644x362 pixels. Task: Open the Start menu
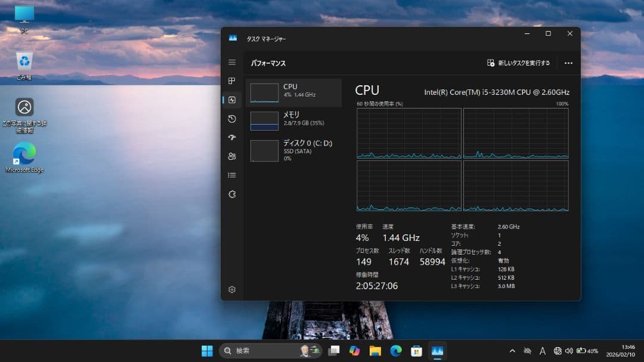pyautogui.click(x=206, y=351)
